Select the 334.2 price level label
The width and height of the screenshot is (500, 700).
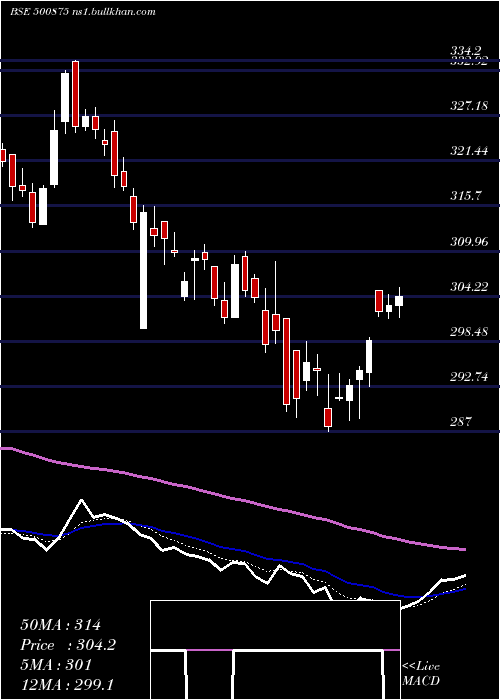[x=465, y=51]
